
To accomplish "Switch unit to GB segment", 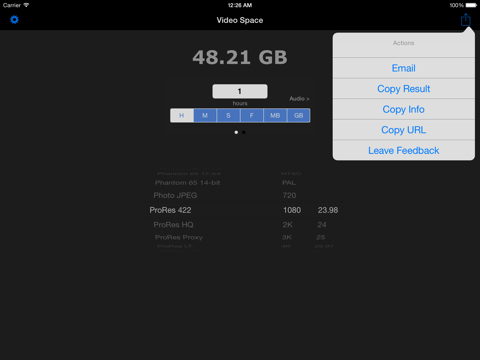I will point(298,115).
